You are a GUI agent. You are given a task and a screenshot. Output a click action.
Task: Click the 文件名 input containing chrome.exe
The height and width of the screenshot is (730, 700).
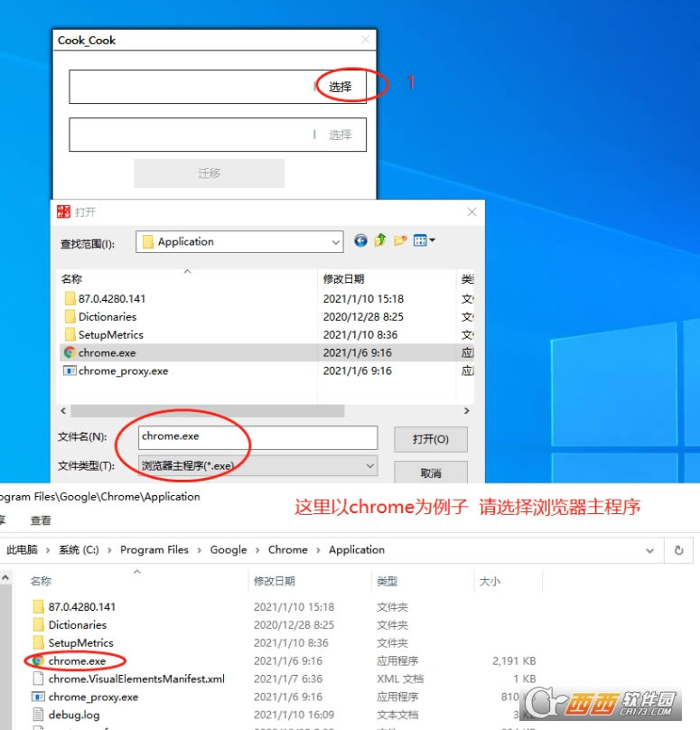(x=257, y=437)
